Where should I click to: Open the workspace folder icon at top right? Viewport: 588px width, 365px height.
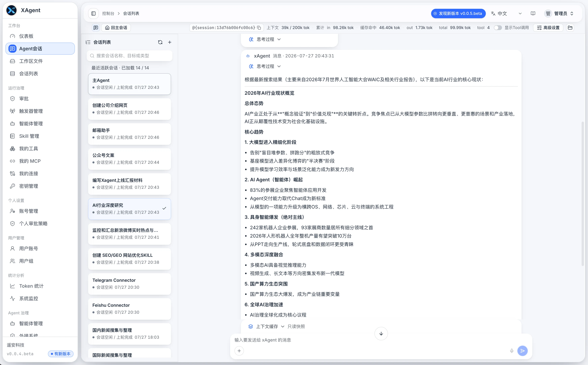(570, 28)
